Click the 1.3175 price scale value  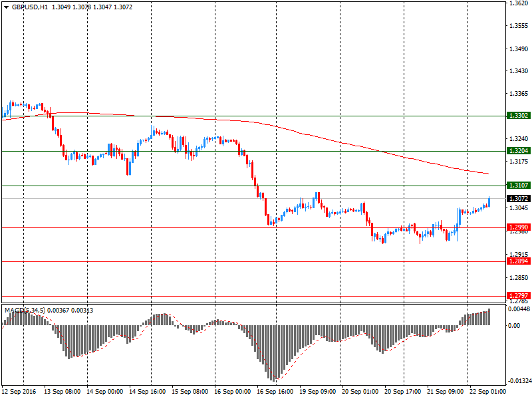[519, 161]
